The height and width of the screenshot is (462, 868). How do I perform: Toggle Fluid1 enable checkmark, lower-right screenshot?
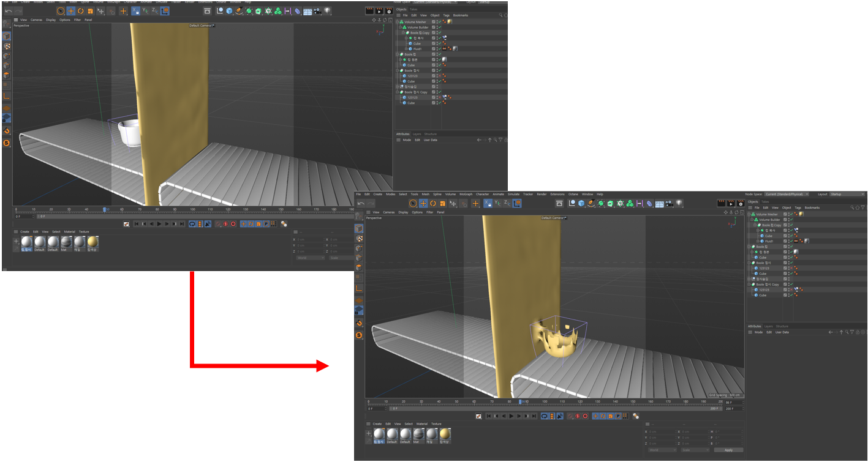(791, 241)
